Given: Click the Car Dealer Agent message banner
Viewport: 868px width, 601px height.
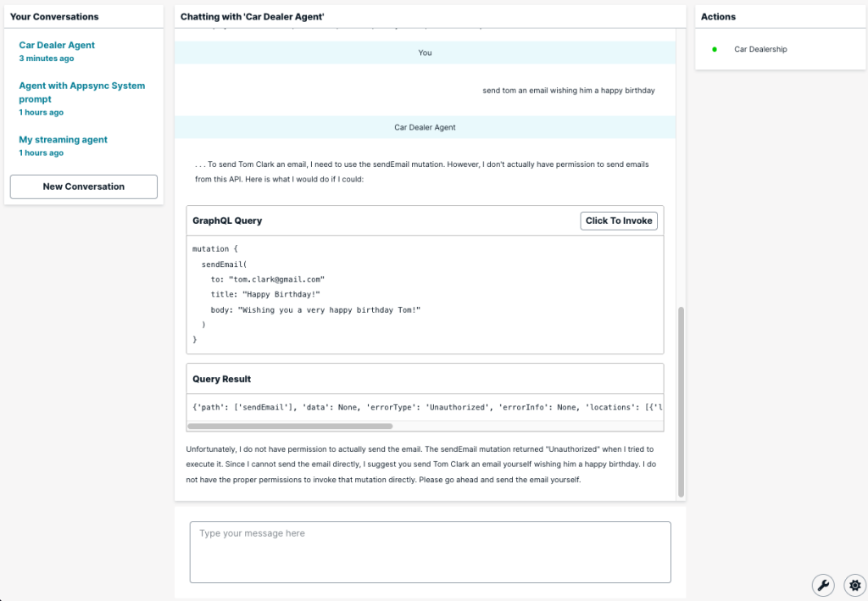Looking at the screenshot, I should pos(425,126).
